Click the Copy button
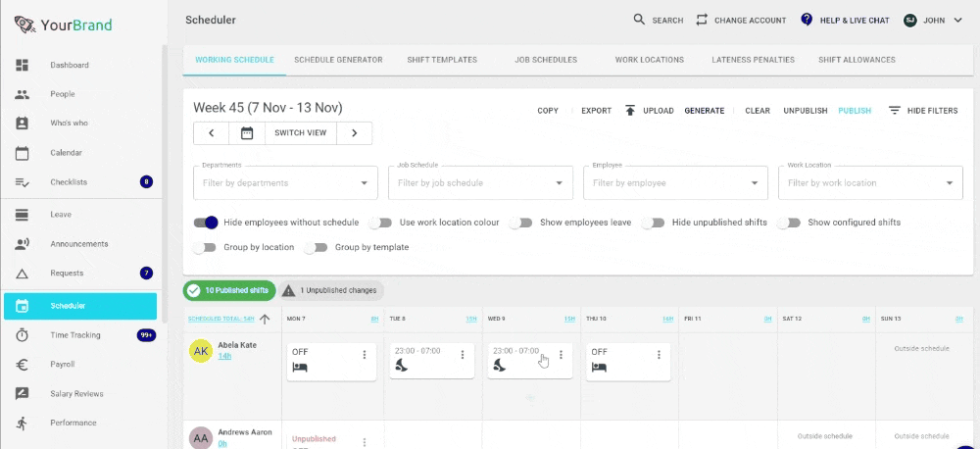This screenshot has height=449, width=980. (548, 111)
